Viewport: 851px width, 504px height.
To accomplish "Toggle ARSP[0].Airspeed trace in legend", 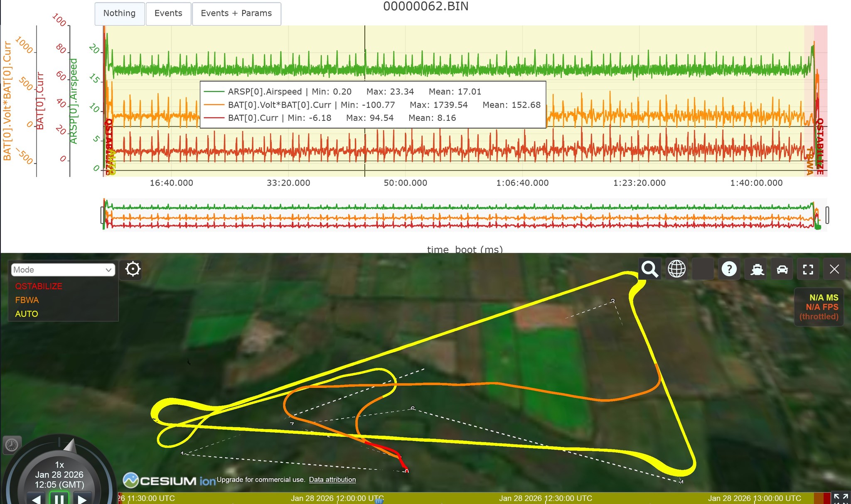I will (x=265, y=92).
